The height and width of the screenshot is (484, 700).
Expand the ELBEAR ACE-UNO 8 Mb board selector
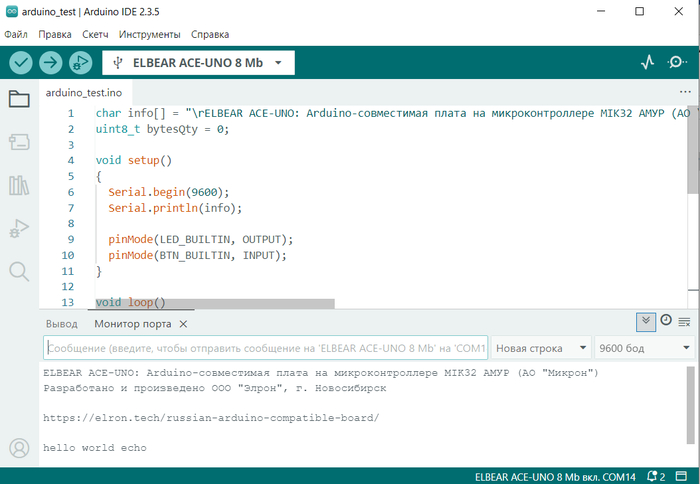tap(198, 63)
